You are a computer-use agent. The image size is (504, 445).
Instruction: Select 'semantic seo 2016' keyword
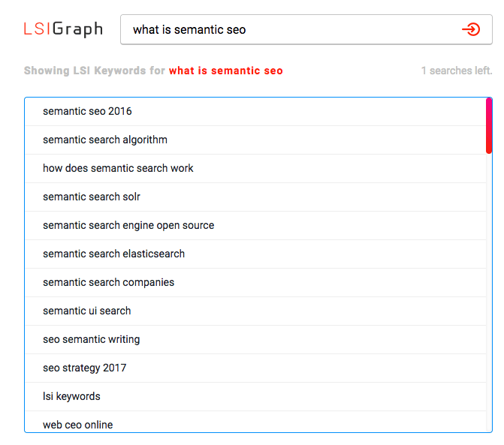(x=87, y=111)
